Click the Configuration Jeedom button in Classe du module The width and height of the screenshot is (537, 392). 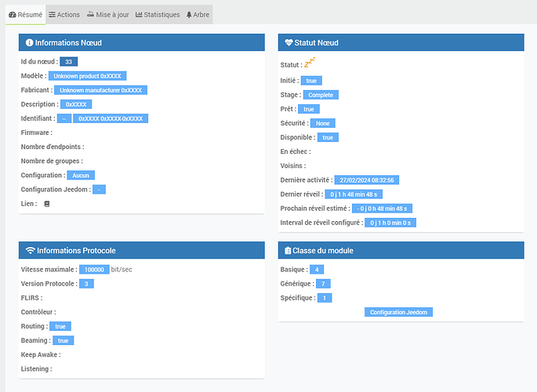coord(398,312)
